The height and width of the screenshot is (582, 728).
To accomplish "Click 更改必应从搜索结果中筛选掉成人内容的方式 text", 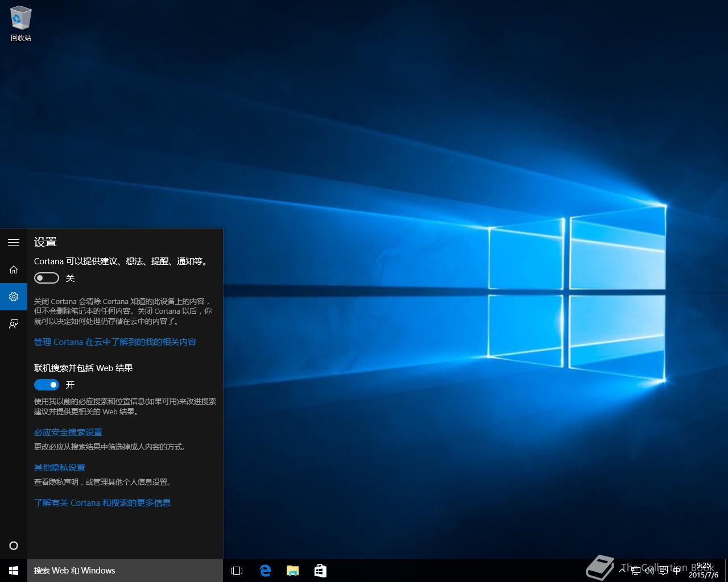I will [x=110, y=447].
